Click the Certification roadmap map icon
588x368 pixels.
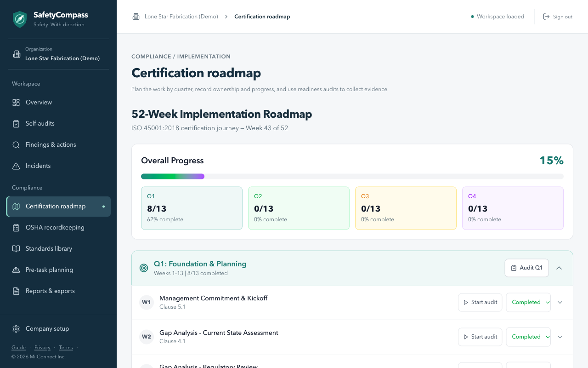pyautogui.click(x=16, y=207)
